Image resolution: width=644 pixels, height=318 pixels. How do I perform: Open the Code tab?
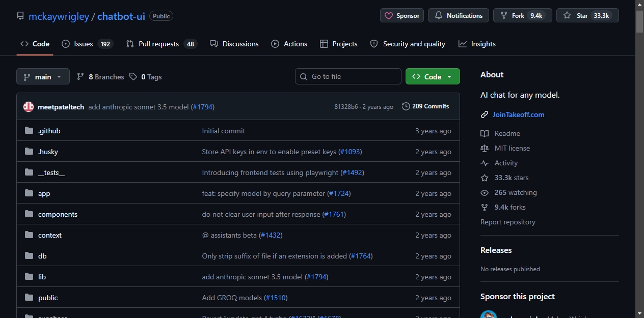[x=35, y=44]
